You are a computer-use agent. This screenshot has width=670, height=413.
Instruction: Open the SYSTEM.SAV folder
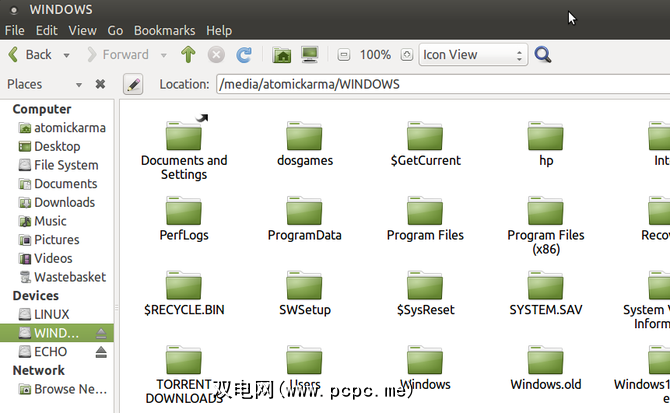545,285
